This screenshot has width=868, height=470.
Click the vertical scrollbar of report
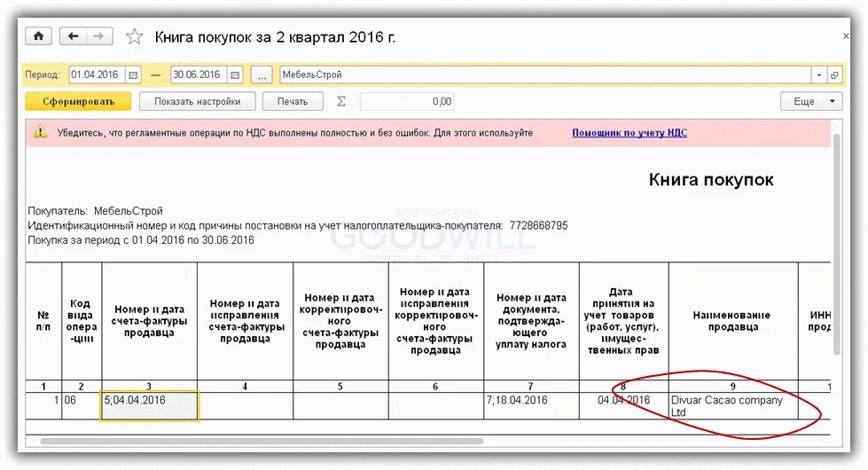836,244
